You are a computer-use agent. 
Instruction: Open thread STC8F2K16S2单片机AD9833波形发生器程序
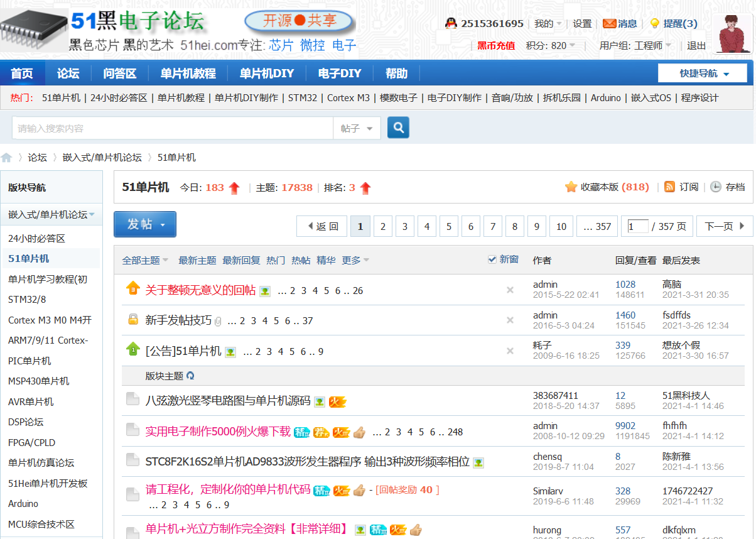[x=307, y=462]
